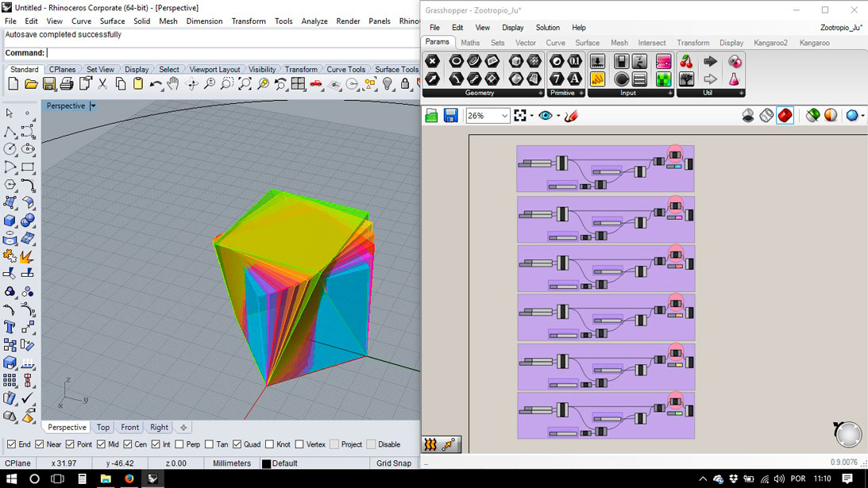Toggle the Point osnap checkbox
The image size is (868, 488).
70,444
